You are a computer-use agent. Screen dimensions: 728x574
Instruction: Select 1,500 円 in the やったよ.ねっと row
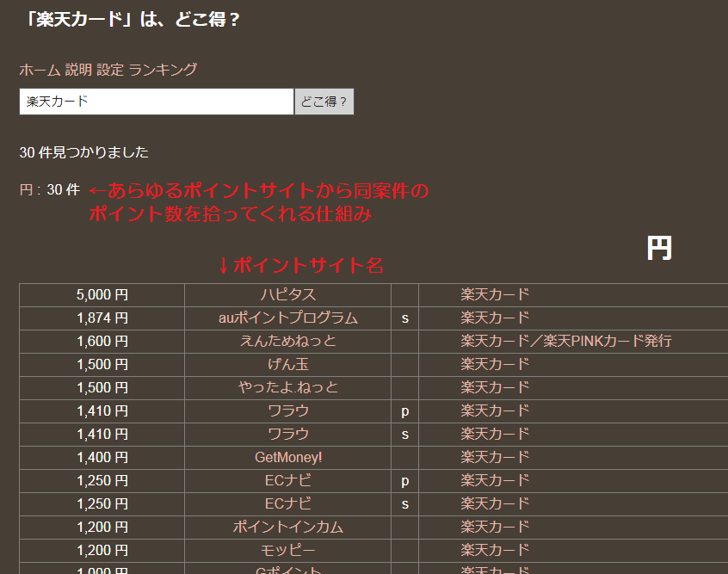click(102, 388)
